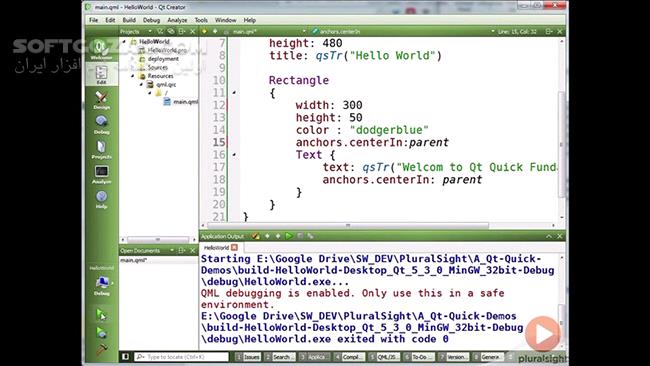650x366 pixels.
Task: Collapse the Resources folder node
Action: click(x=133, y=76)
